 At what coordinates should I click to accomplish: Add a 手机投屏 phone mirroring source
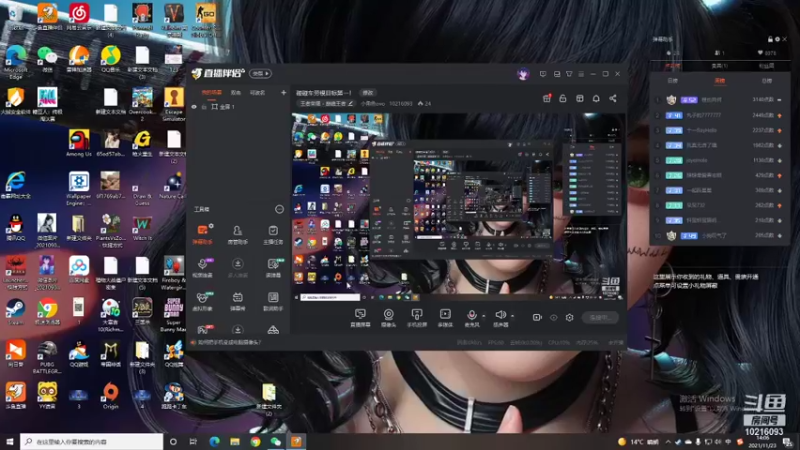[416, 318]
